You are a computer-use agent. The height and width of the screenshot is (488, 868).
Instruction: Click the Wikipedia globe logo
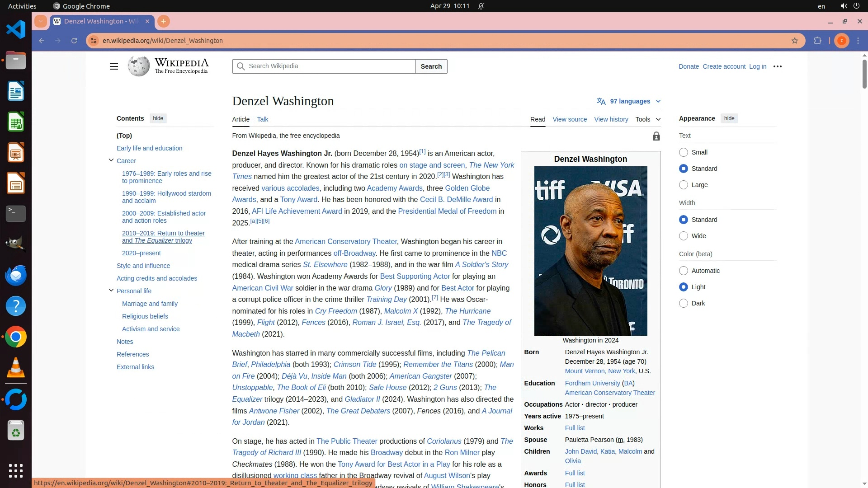tap(138, 66)
